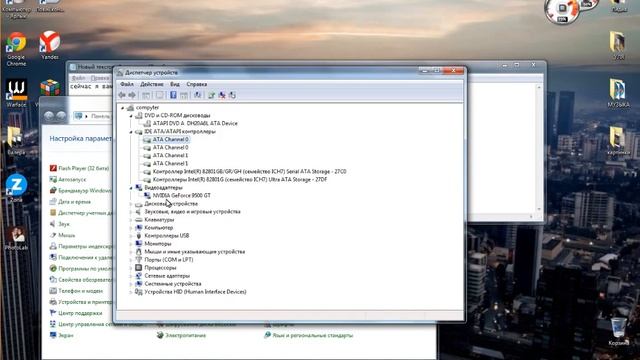The image size is (640, 360).
Task: Open Электропитание in Control Panel
Action: [185, 335]
